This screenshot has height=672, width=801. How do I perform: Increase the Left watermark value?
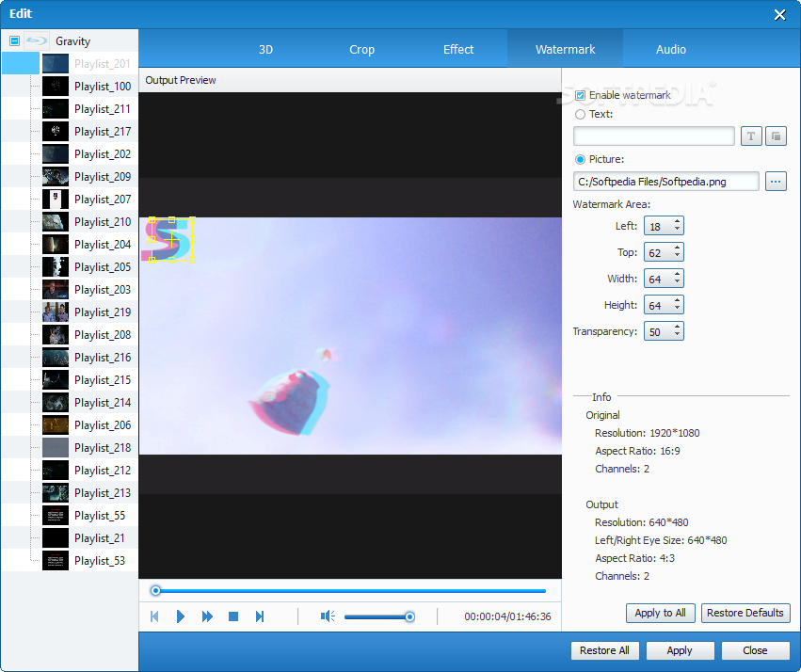pos(678,221)
